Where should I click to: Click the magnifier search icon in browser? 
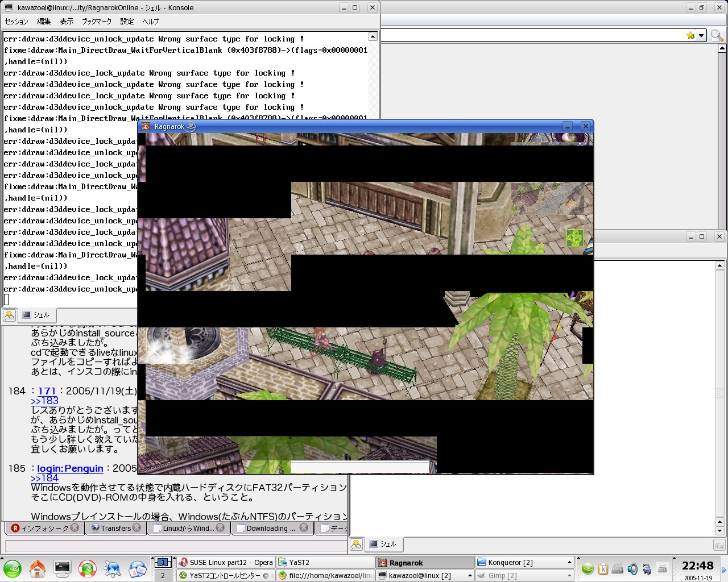(x=717, y=36)
